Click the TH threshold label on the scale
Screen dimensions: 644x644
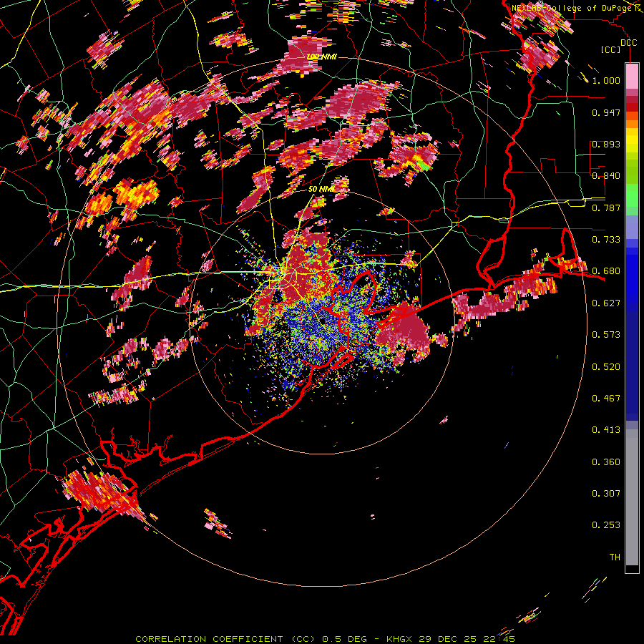click(615, 557)
